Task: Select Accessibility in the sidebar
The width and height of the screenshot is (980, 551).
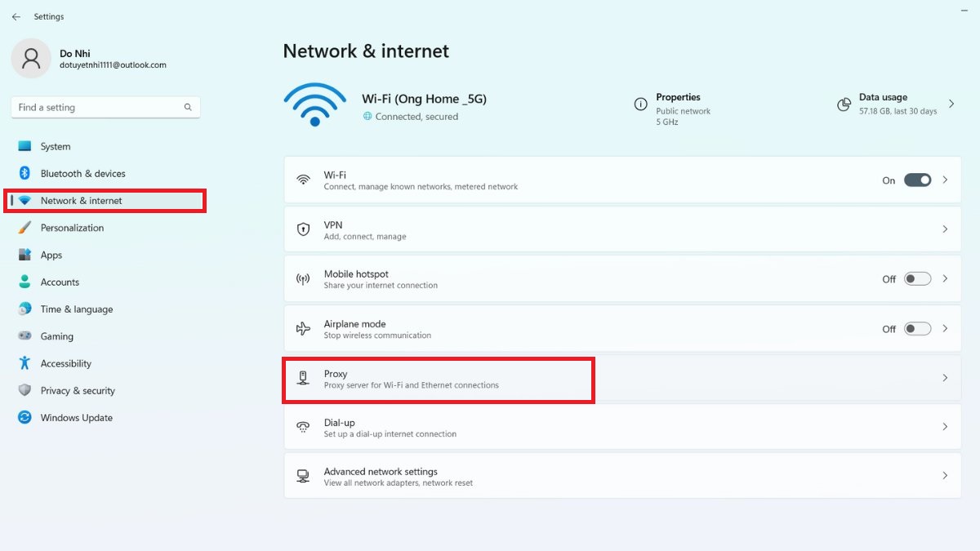Action: tap(66, 364)
